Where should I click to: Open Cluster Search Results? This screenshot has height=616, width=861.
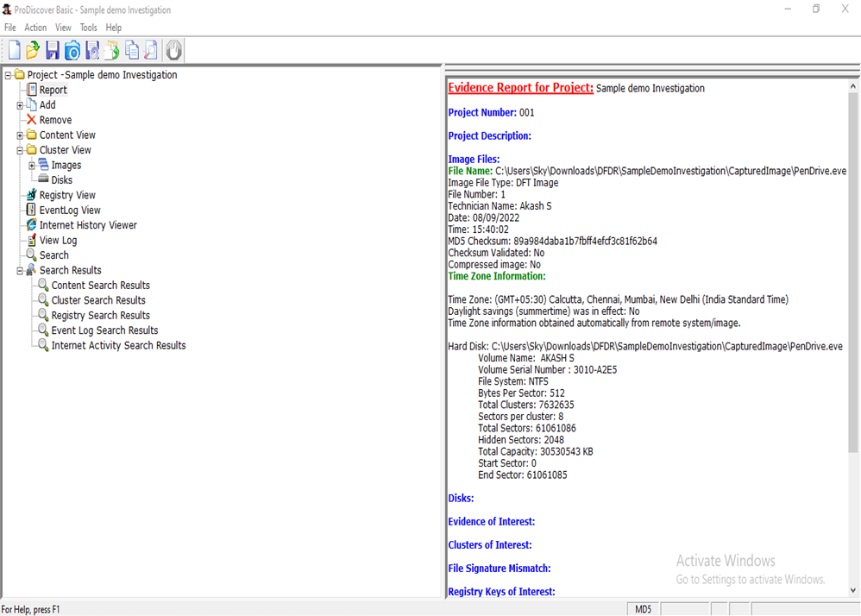tap(98, 300)
